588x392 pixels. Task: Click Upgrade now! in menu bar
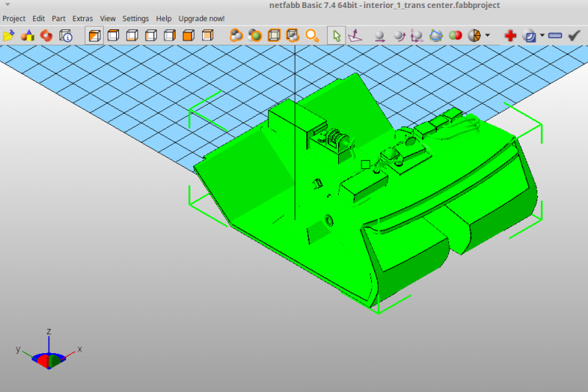(201, 19)
